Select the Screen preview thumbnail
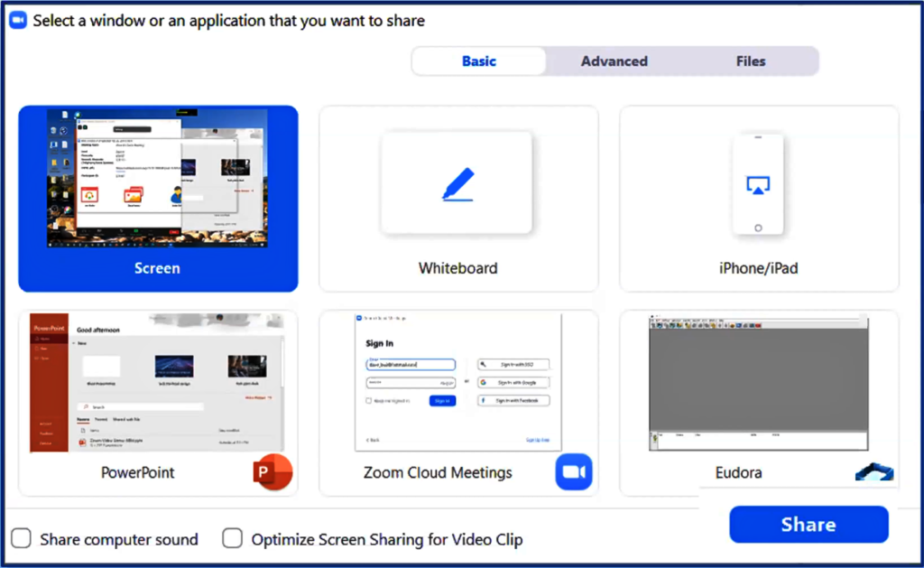 click(x=157, y=178)
